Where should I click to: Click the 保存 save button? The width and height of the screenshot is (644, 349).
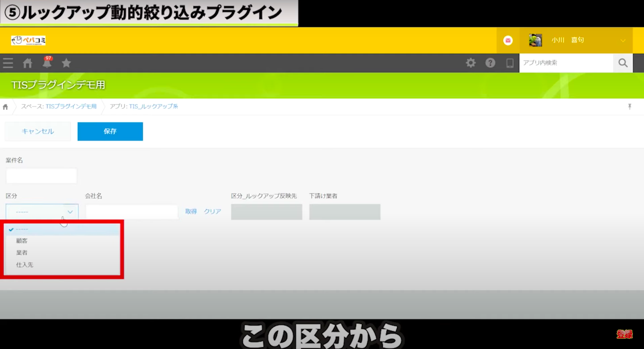point(110,132)
